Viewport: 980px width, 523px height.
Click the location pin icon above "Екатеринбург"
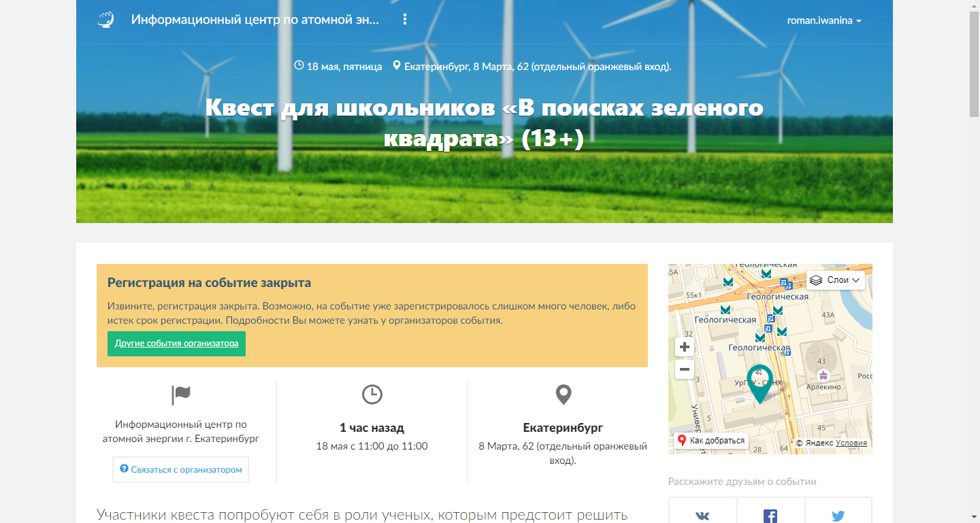(x=563, y=394)
